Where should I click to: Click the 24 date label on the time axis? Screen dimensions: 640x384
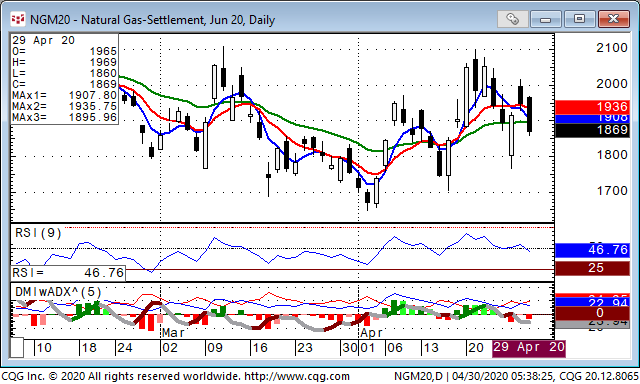tap(124, 348)
